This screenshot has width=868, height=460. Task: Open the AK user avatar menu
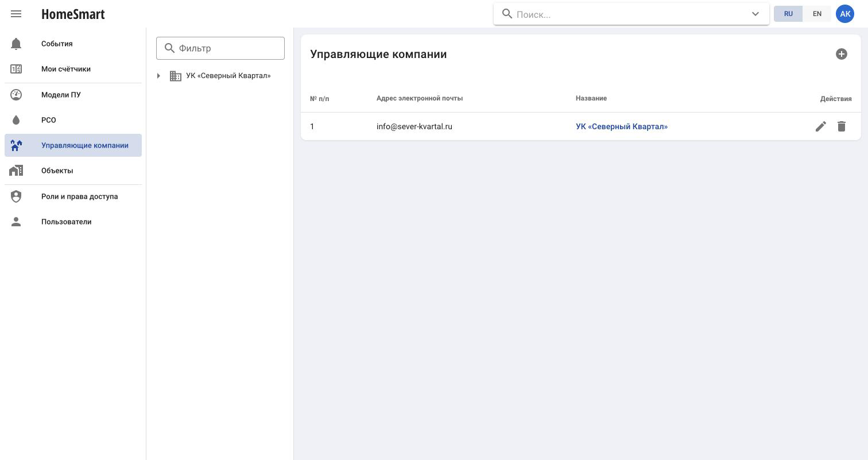845,14
